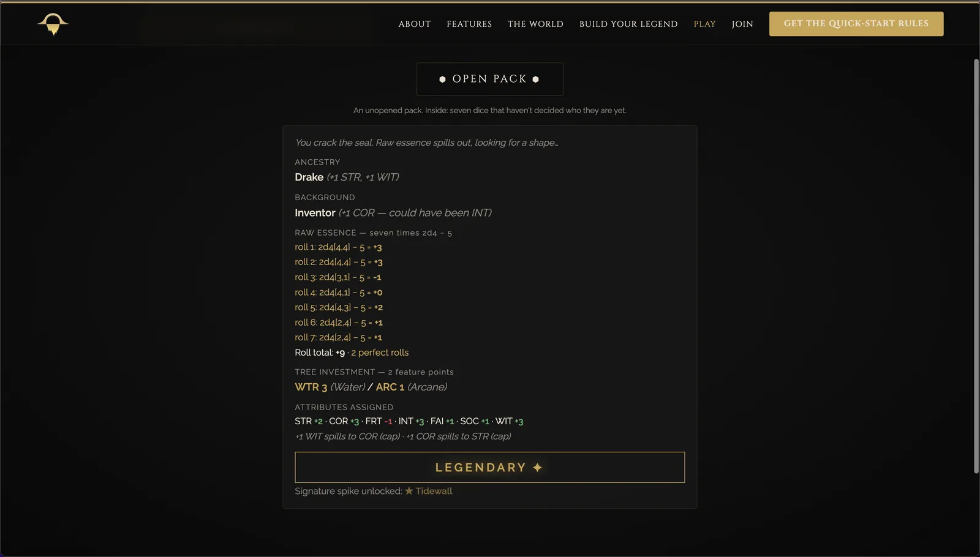
Task: Click the roll 5 result line
Action: (x=339, y=307)
